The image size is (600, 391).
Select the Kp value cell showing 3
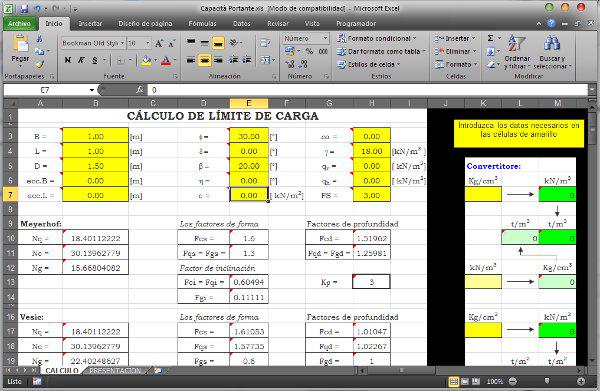(x=371, y=282)
